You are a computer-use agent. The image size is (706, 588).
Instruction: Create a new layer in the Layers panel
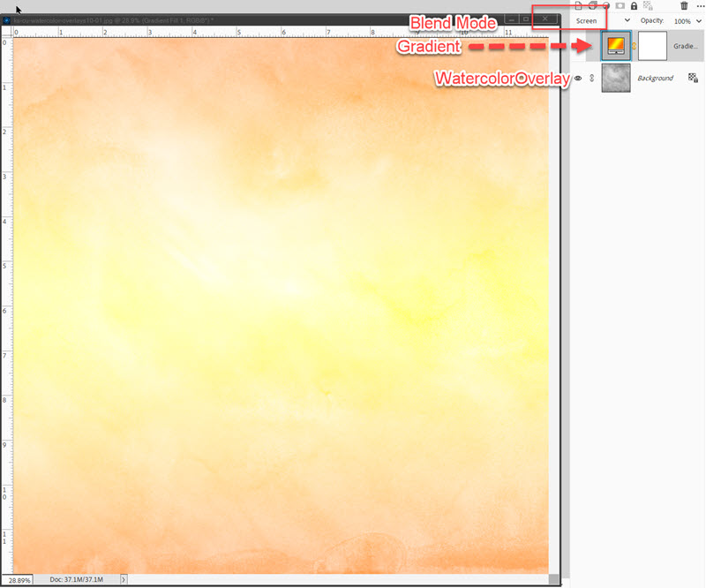(579, 5)
